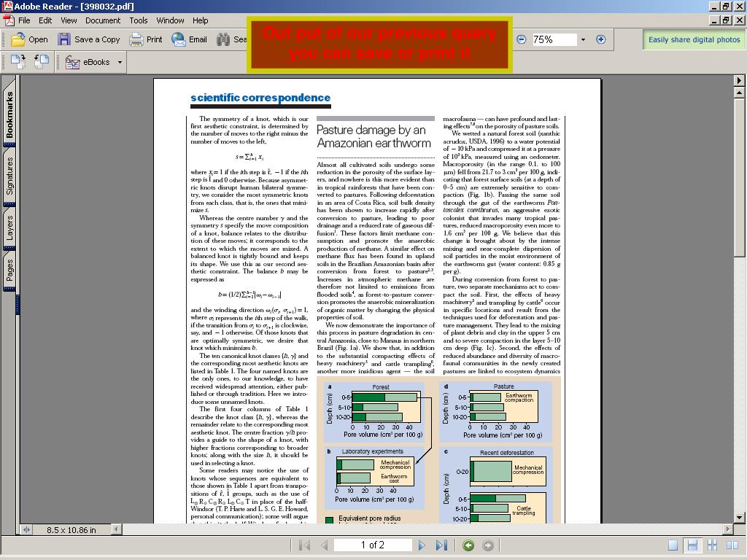Viewport: 747px width, 560px height.
Task: Click the first icon left of eBooks
Action: click(x=18, y=61)
